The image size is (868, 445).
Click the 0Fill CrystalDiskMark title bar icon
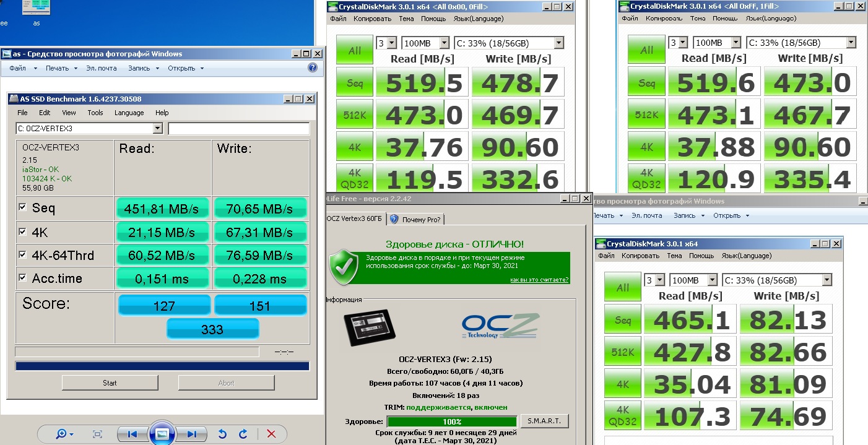[x=332, y=7]
